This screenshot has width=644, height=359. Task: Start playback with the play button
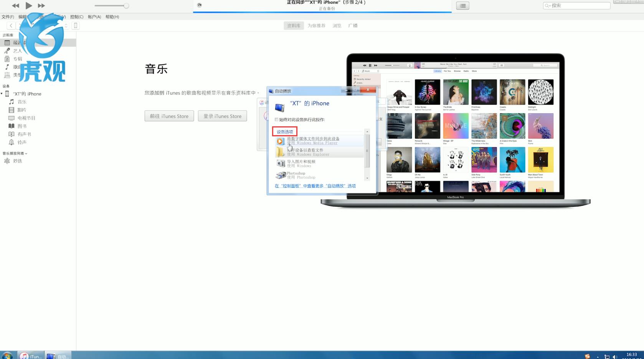[29, 5]
